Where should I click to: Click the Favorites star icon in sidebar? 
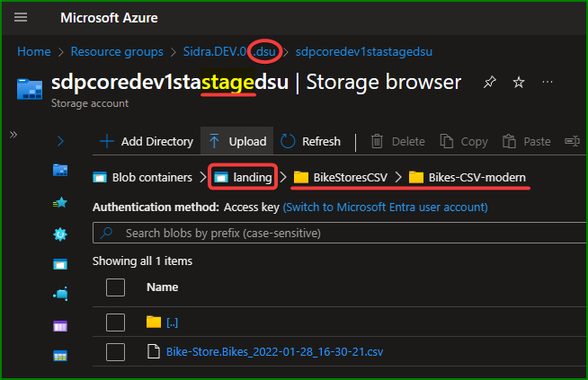click(x=60, y=202)
